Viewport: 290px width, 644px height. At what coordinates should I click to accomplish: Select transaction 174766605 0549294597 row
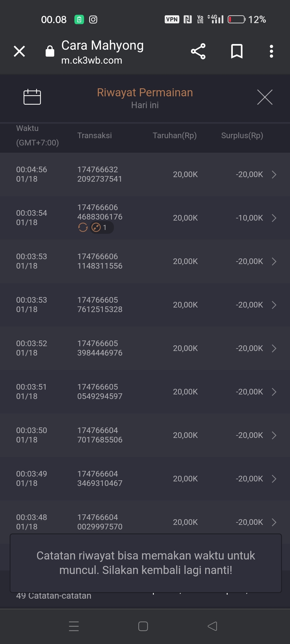click(100, 392)
